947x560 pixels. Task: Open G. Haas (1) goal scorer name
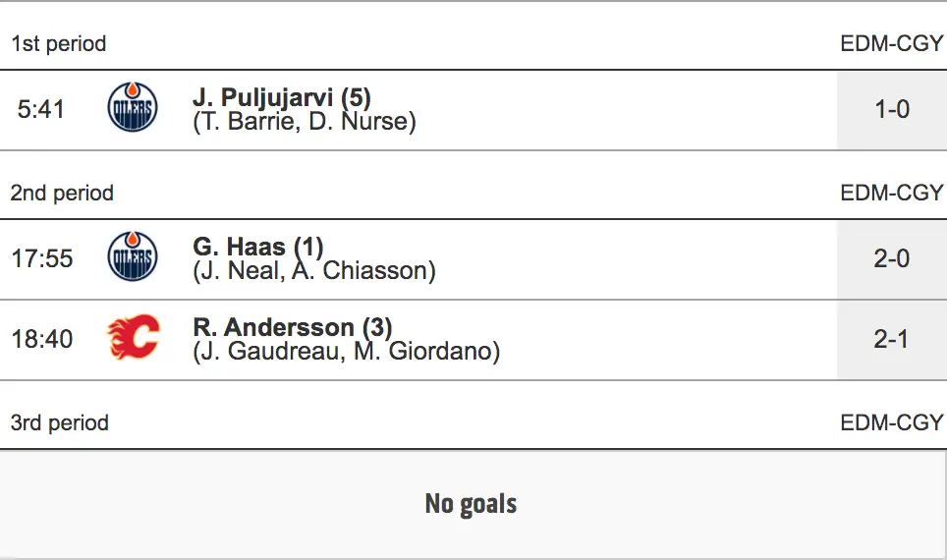258,247
